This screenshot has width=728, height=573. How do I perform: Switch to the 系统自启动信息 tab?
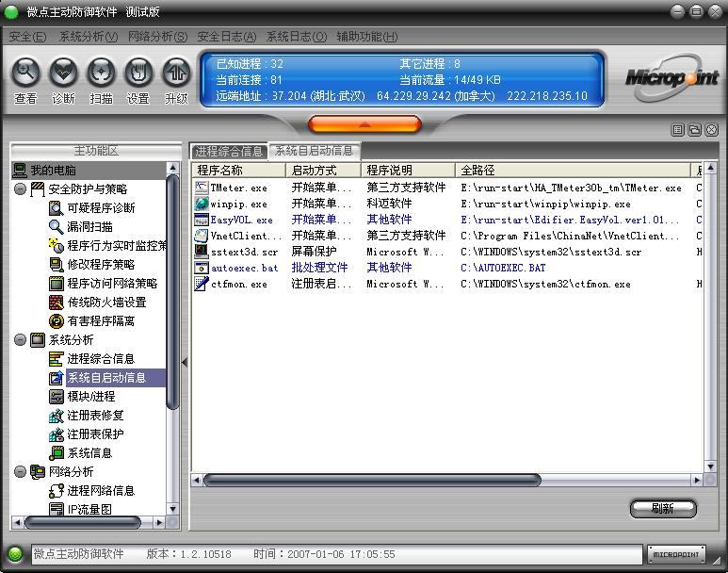[x=314, y=151]
